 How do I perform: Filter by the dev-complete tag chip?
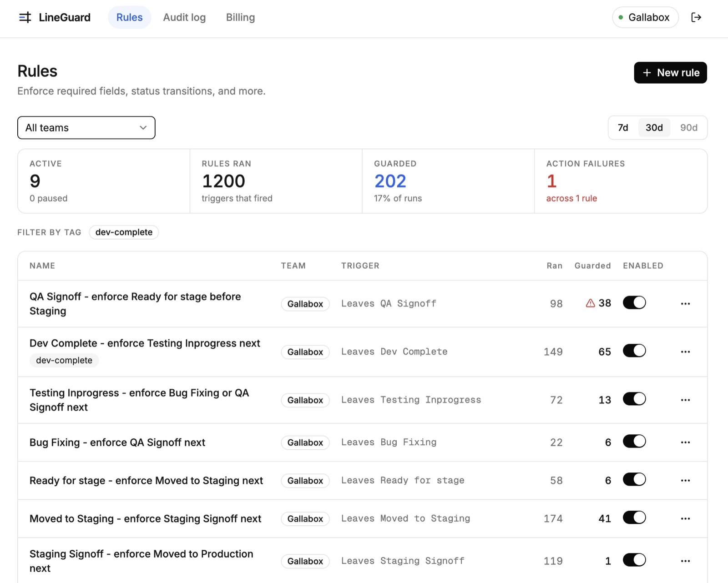[124, 232]
